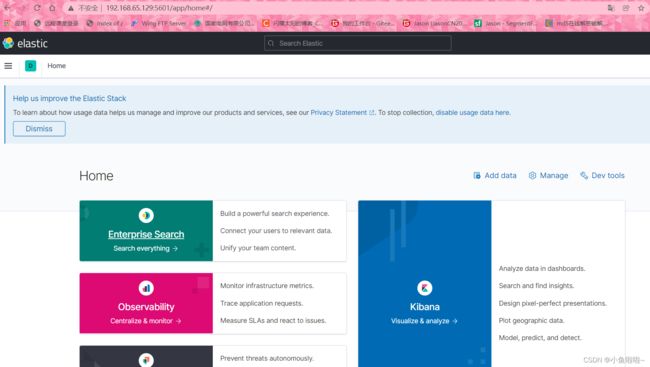Click the green D space avatar
The image size is (650, 367).
click(x=30, y=66)
